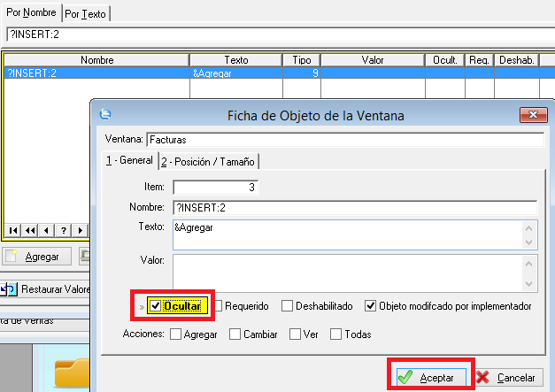Click the question mark locate button

coord(63,230)
